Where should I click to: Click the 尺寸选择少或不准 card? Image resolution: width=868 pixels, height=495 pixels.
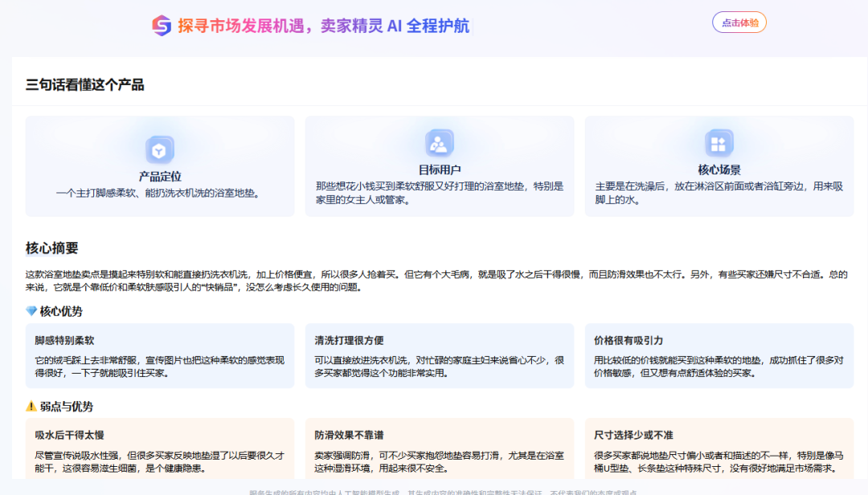tap(718, 450)
